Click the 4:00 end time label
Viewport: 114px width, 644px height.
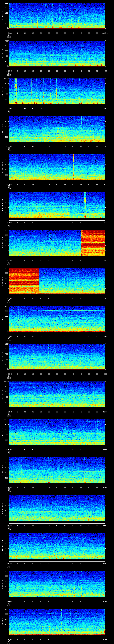coord(105,184)
